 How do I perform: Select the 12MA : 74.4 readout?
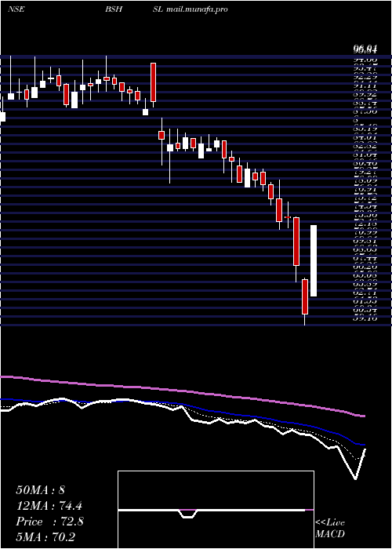pos(50,506)
